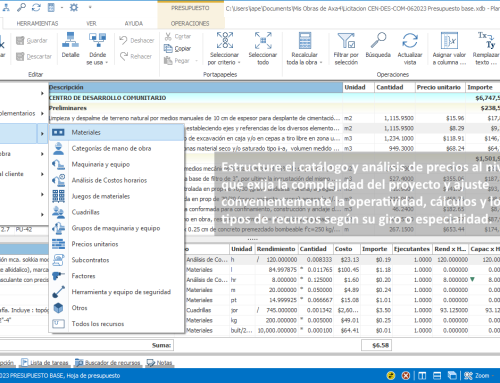Image resolution: width=500 pixels, height=383 pixels.
Task: Select the OPERACIONES tab
Action: tap(190, 23)
